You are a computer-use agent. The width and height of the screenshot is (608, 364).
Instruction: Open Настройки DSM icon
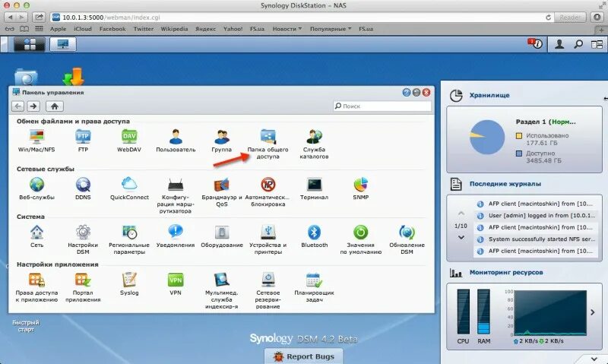click(83, 239)
